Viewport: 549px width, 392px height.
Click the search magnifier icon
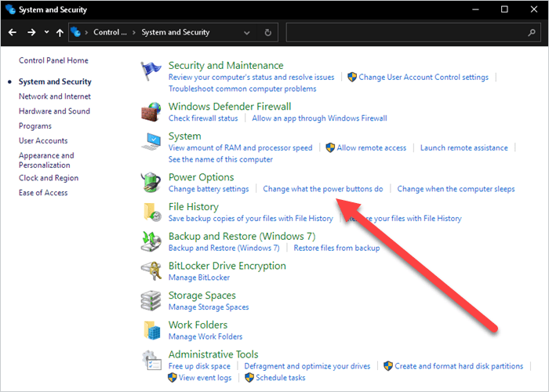click(x=532, y=33)
